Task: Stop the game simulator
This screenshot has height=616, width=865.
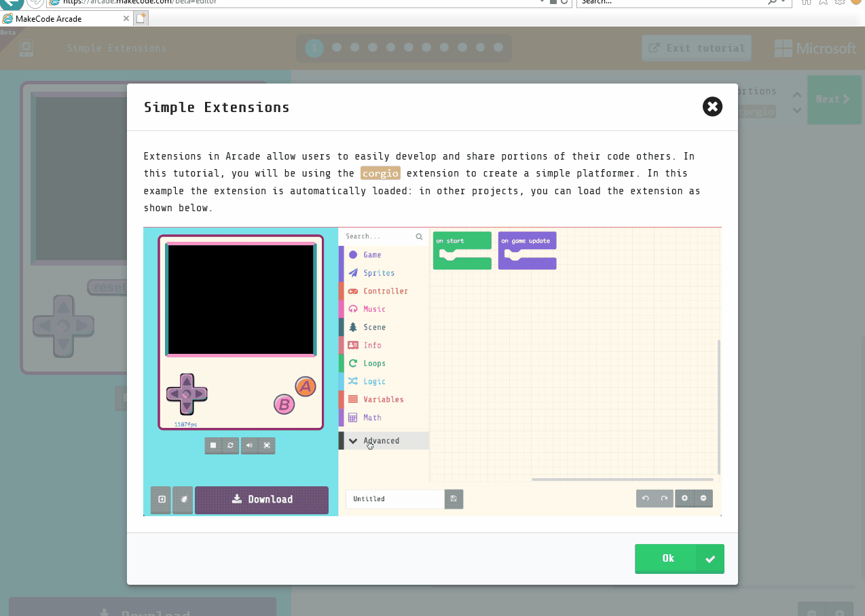Action: click(x=213, y=446)
